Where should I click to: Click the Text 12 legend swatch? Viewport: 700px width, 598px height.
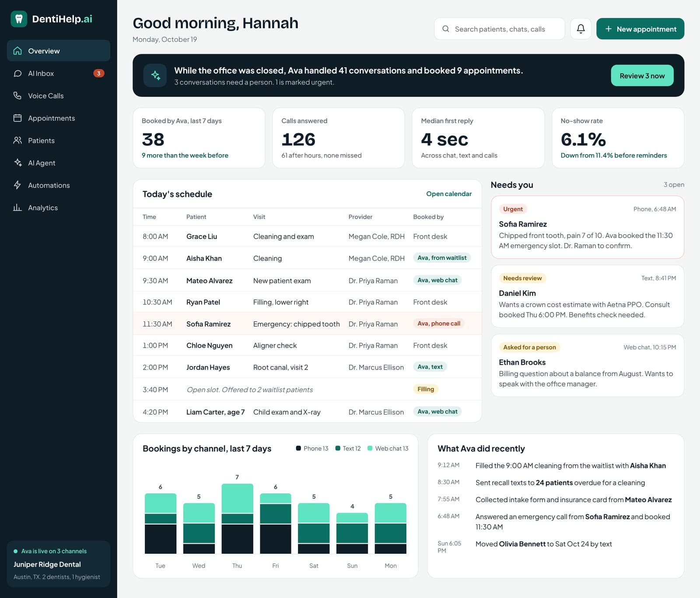tap(338, 448)
